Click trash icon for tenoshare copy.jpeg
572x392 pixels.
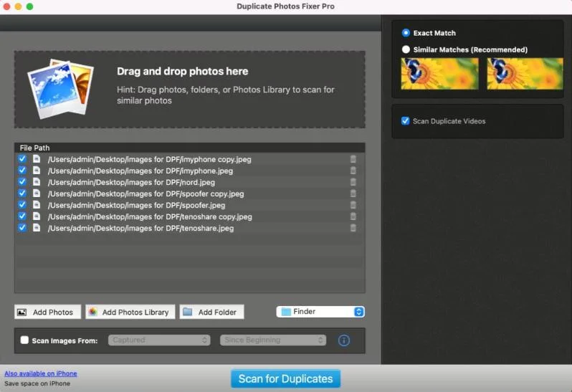pyautogui.click(x=353, y=216)
